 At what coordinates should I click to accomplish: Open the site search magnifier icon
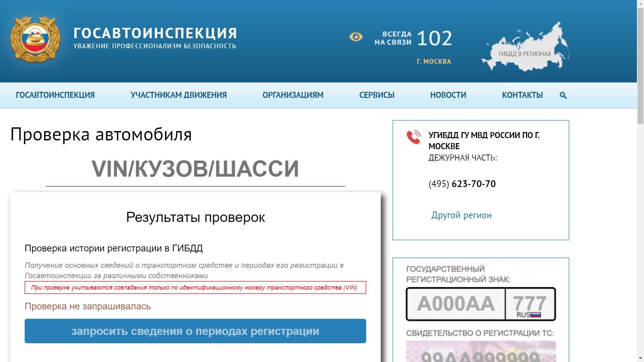tap(563, 95)
